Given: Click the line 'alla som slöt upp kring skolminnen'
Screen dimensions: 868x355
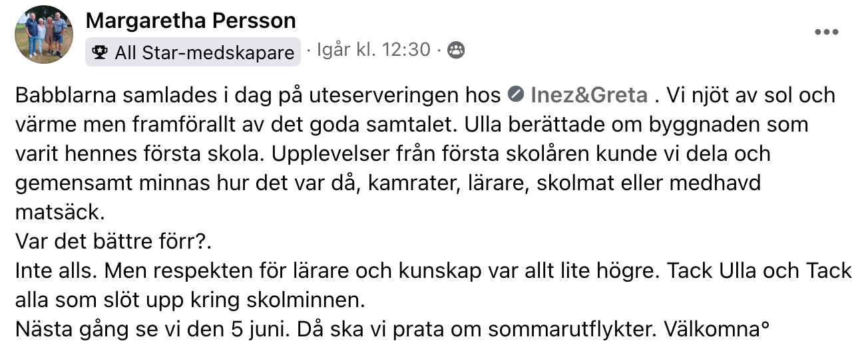Looking at the screenshot, I should click(x=190, y=300).
